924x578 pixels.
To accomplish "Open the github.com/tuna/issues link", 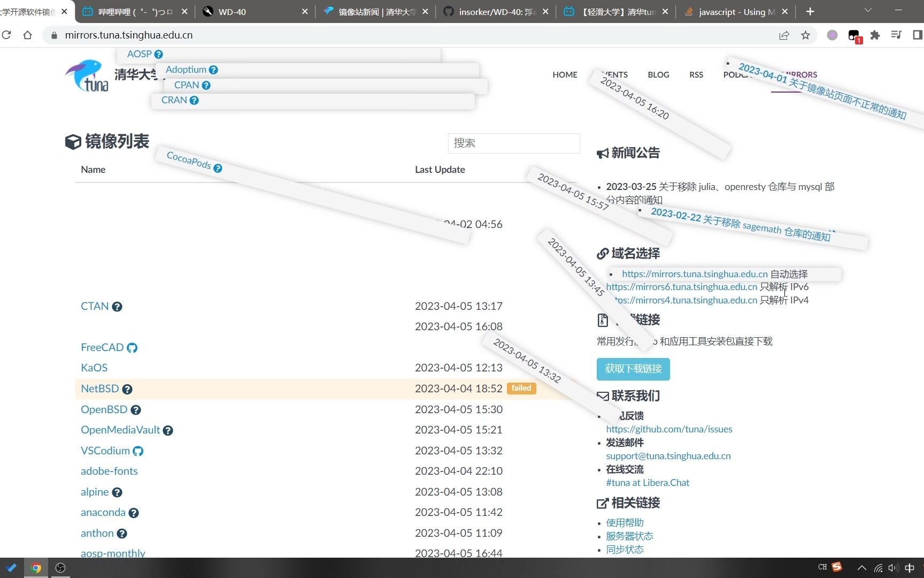I will pyautogui.click(x=669, y=429).
